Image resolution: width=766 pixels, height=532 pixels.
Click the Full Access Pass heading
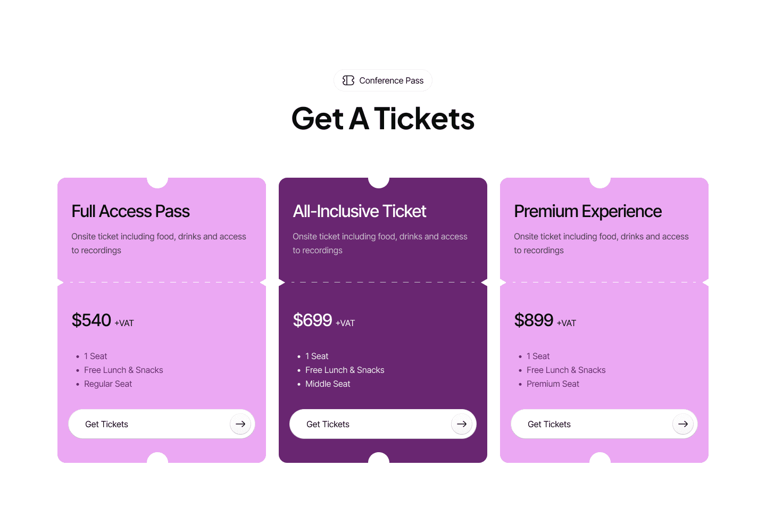click(130, 211)
